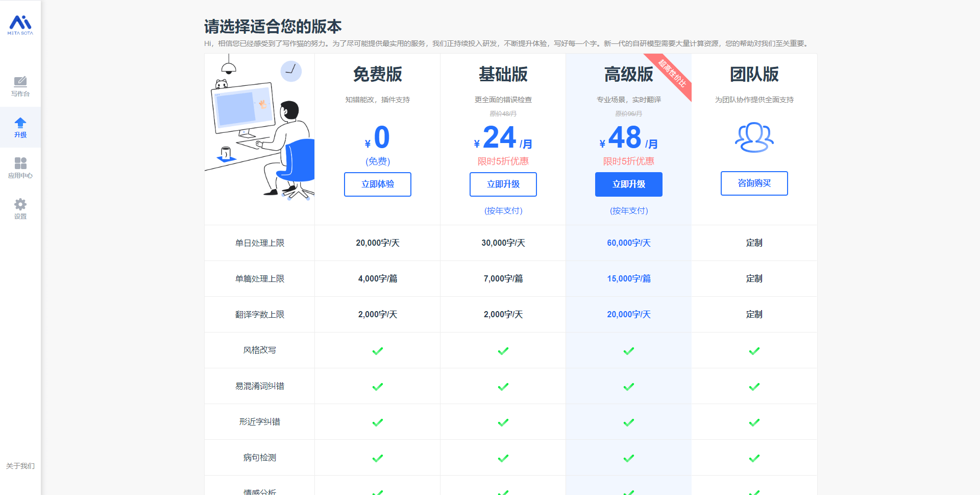Screen dimensions: 980x495
Task: Select the 升级 upgrade arrow icon
Action: [20, 123]
